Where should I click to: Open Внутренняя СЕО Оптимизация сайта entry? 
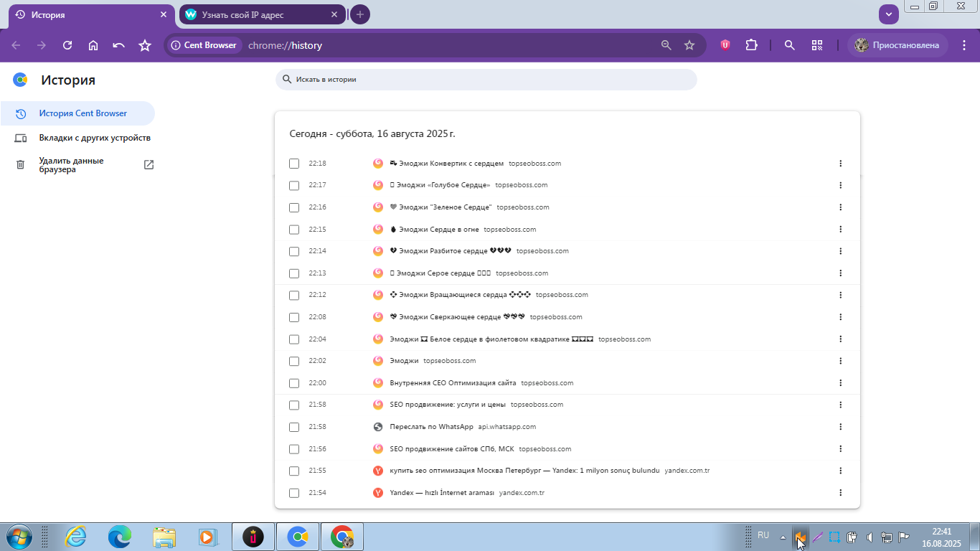[453, 383]
